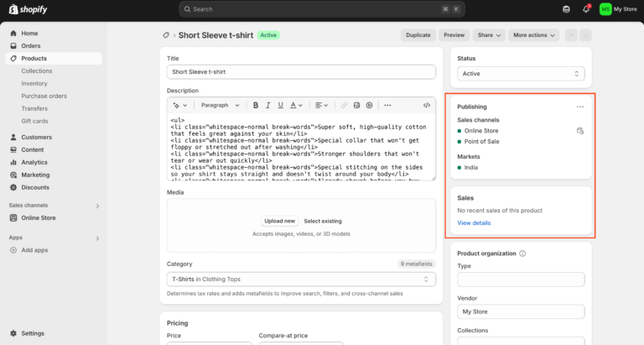Image resolution: width=644 pixels, height=345 pixels.
Task: Apply Italic formatting in description toolbar
Action: (268, 106)
